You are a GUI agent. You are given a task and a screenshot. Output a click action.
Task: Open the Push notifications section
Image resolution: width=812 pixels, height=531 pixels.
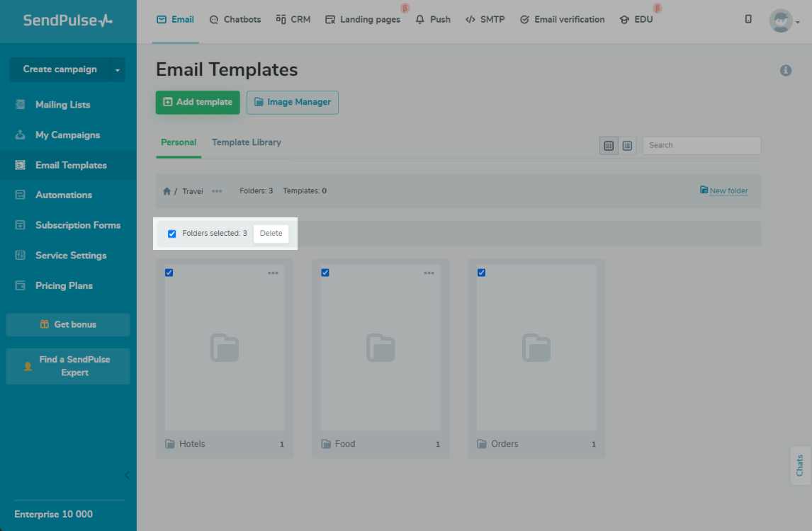point(433,20)
